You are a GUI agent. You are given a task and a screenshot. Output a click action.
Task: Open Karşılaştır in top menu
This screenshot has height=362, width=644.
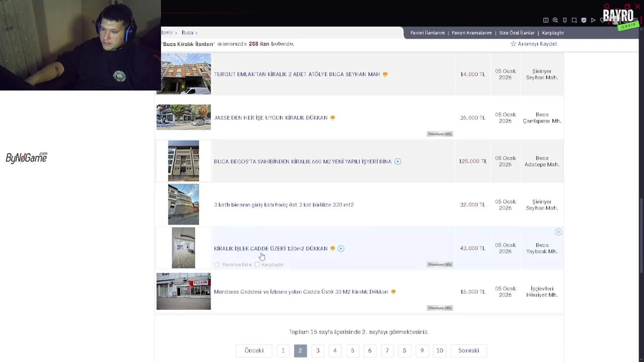[x=553, y=33]
